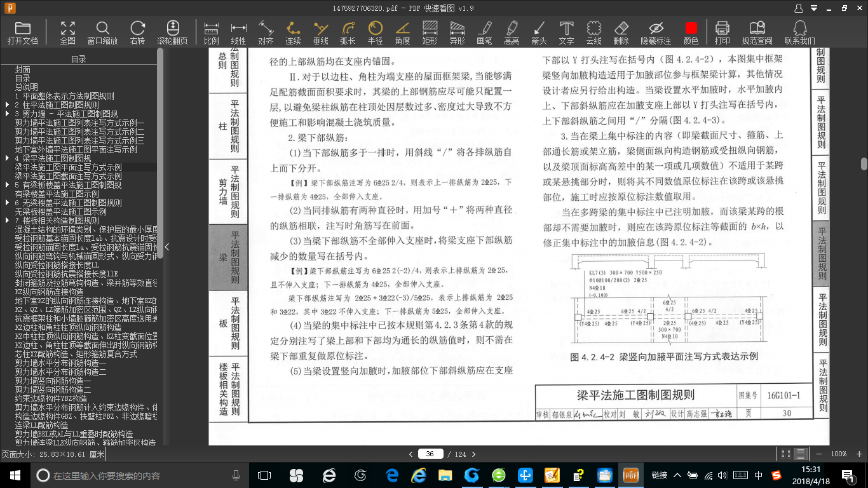Open 约束边缘构件YBZ构造 bookmark
Image resolution: width=868 pixels, height=488 pixels.
coord(51,398)
